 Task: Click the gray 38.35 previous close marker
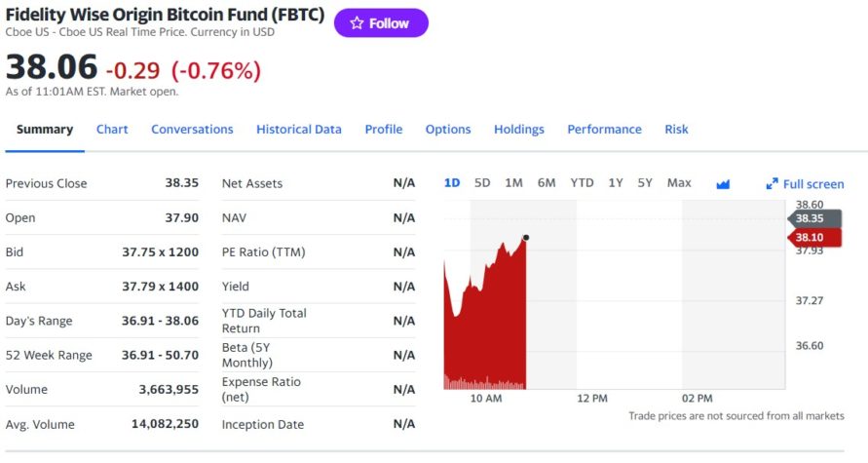(814, 218)
